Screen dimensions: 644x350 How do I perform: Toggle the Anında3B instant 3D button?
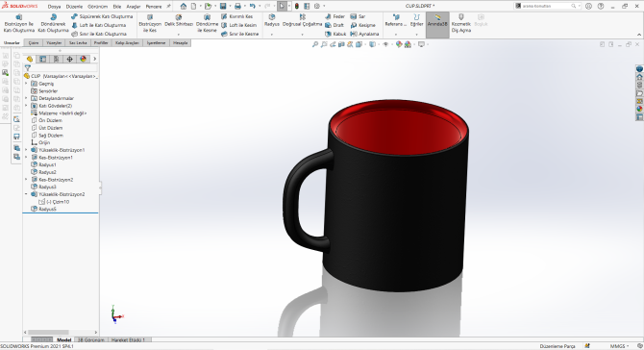[437, 21]
